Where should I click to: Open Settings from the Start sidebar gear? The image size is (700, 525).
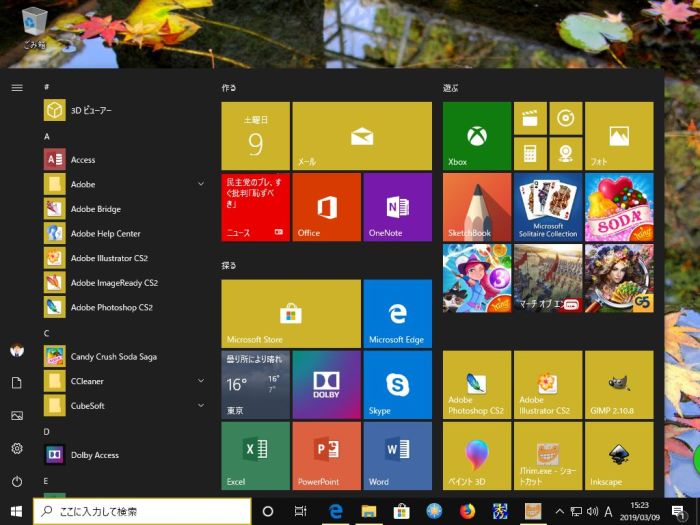17,449
